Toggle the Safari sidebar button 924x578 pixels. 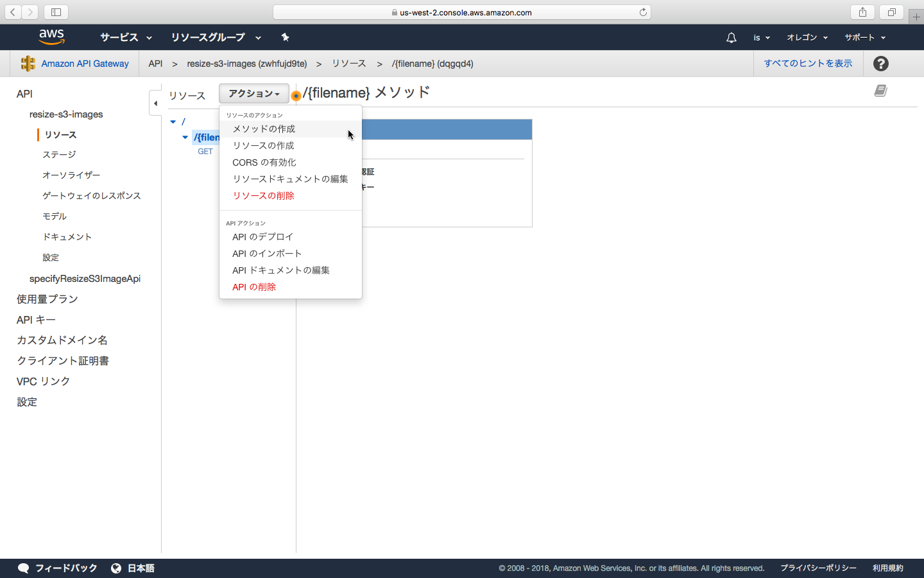(x=56, y=12)
